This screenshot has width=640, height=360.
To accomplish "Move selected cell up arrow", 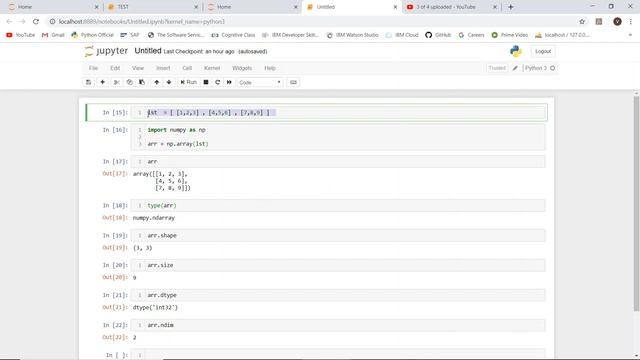I will pyautogui.click(x=157, y=82).
